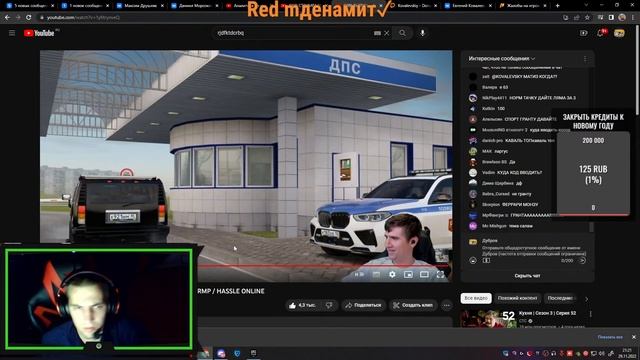The image size is (640, 360).
Task: Close the downloads bar at bottom
Action: (633, 337)
